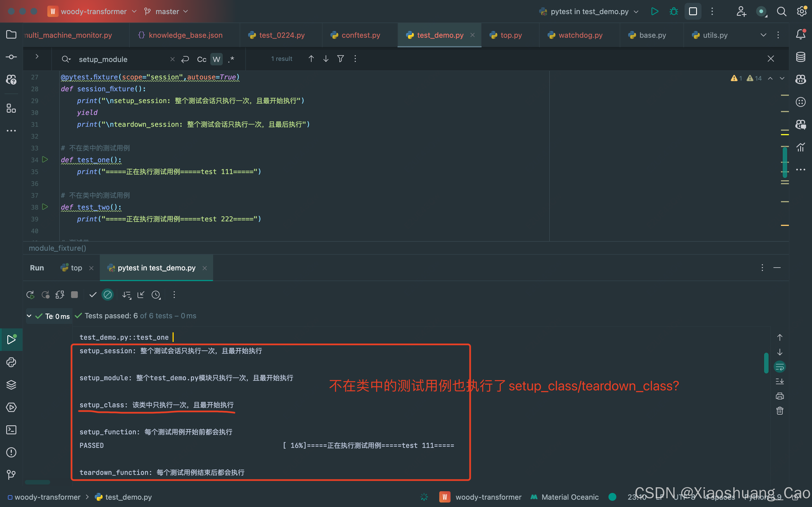Start the Debug bug icon
The image size is (812, 507).
673,11
